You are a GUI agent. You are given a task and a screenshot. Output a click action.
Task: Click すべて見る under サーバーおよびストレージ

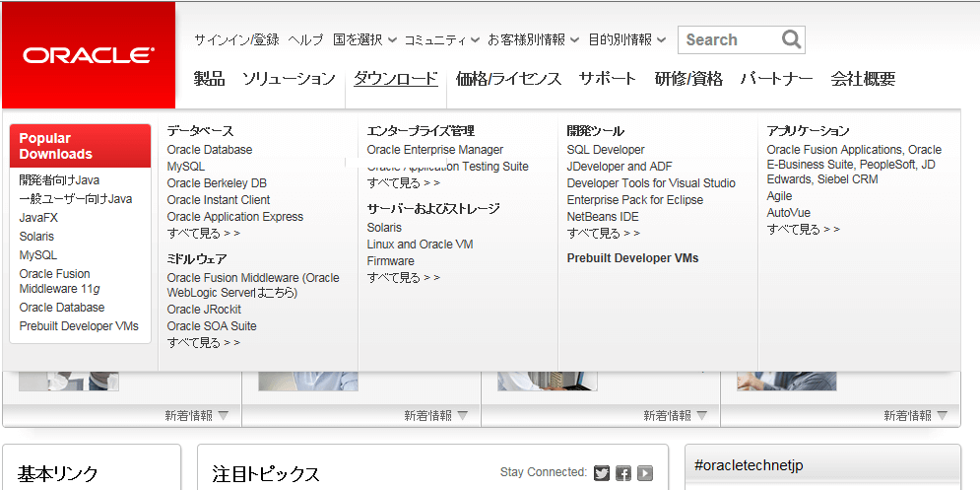pyautogui.click(x=404, y=277)
